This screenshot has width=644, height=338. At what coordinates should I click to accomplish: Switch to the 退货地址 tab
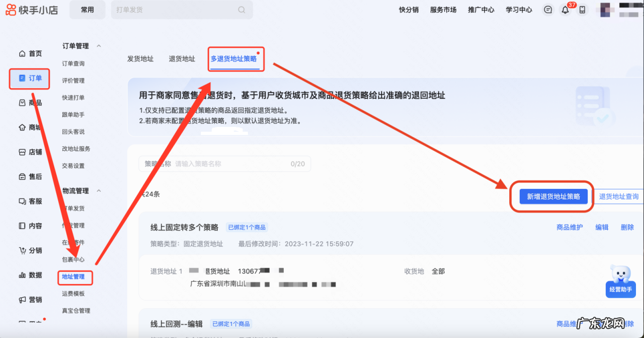click(x=182, y=59)
